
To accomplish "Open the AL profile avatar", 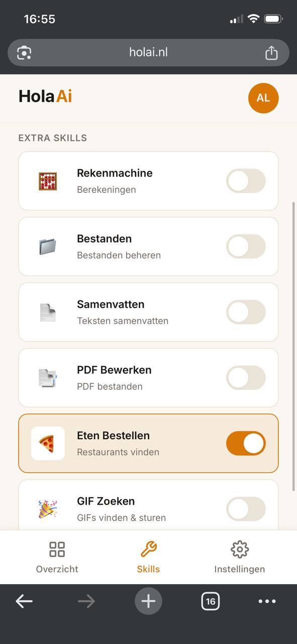I will (263, 98).
